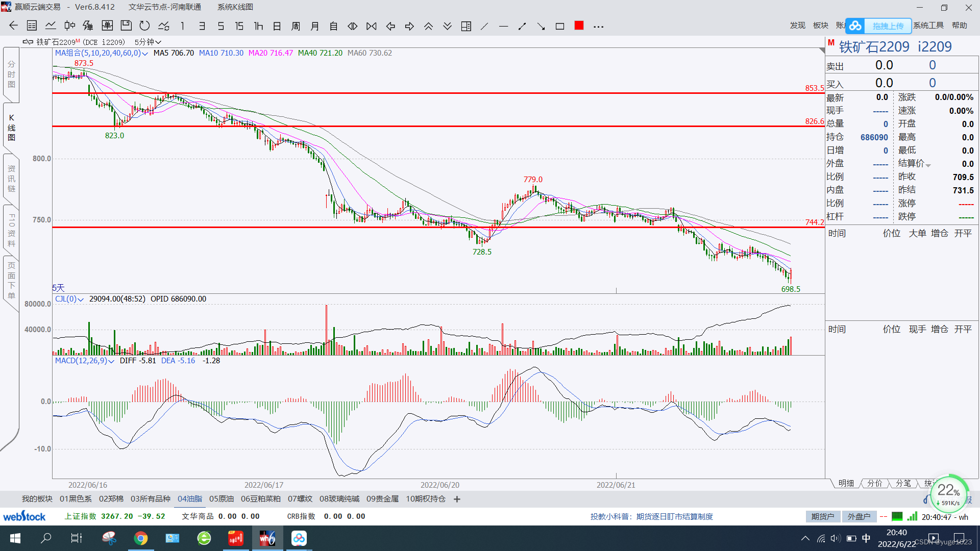Toggle the split window layout icon
The width and height of the screenshot is (980, 551).
click(x=466, y=26)
